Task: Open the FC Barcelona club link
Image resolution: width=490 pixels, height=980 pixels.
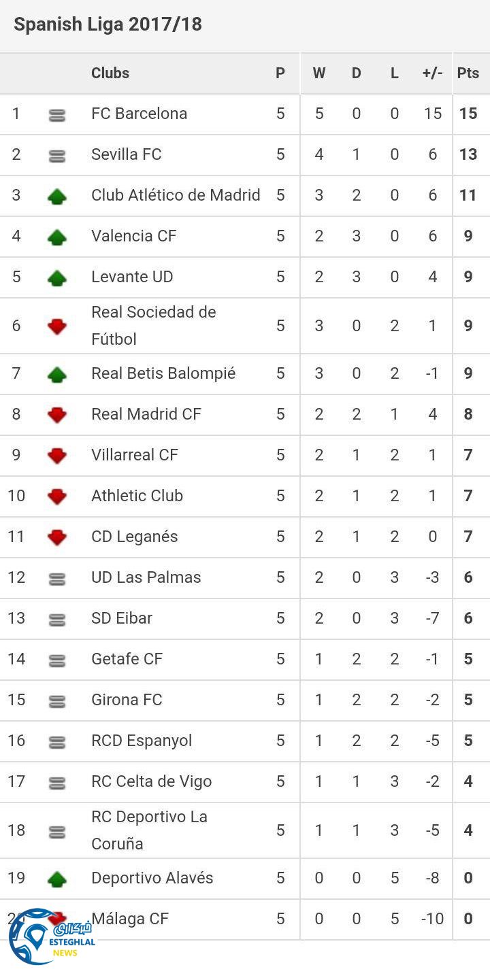Action: coord(139,114)
